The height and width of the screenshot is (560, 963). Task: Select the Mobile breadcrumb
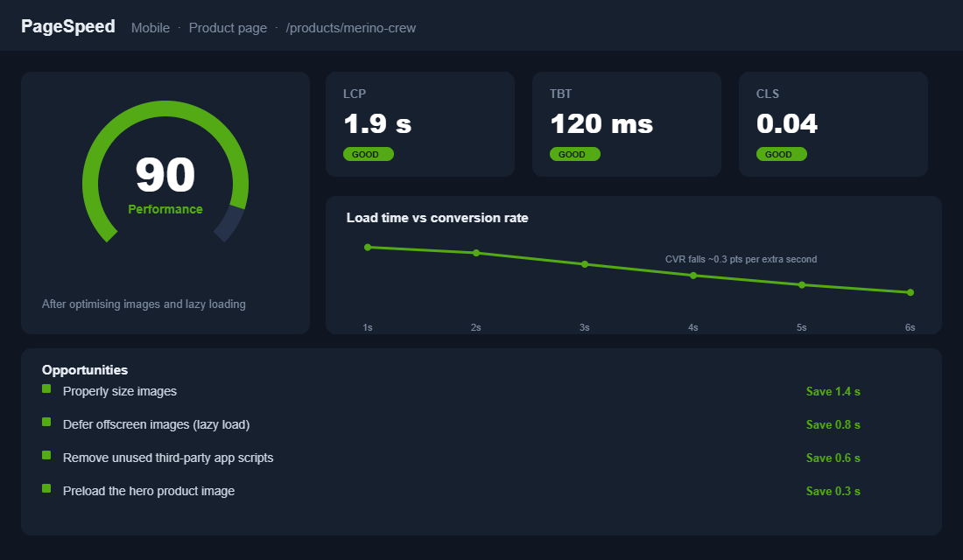pyautogui.click(x=151, y=28)
